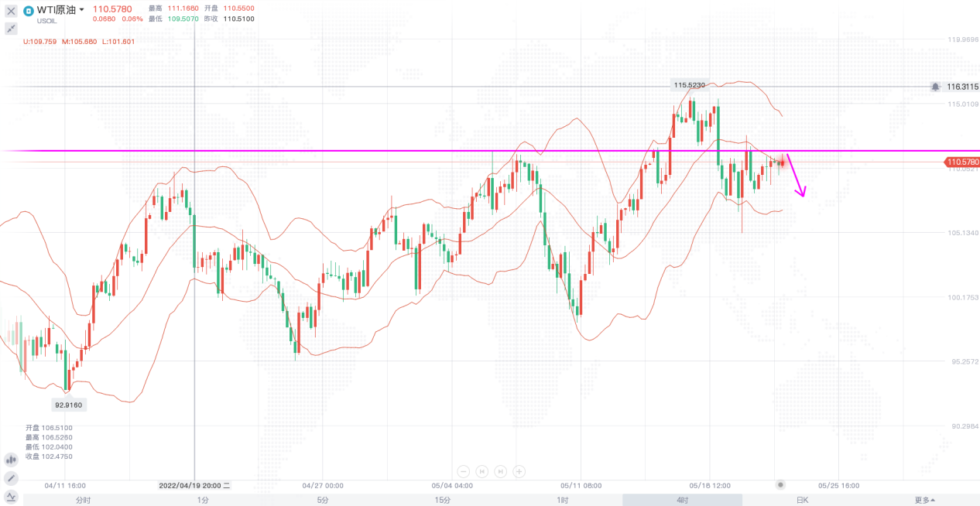The width and height of the screenshot is (980, 506).
Task: Switch to the 日K timeframe tab
Action: point(802,500)
